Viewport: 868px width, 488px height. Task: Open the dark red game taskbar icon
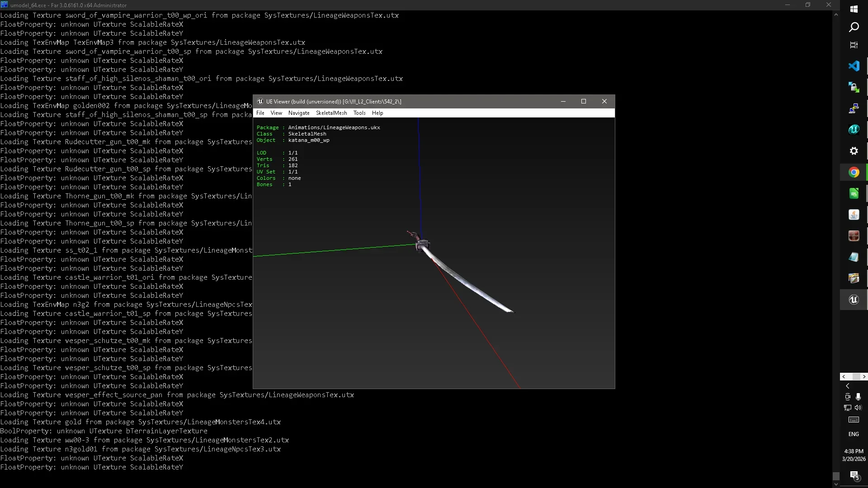coord(854,236)
